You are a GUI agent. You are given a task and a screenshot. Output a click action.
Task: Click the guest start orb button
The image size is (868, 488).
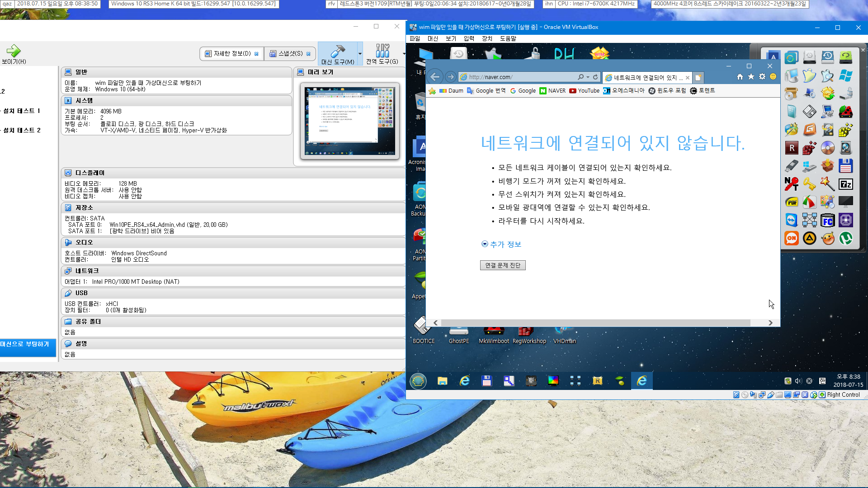pyautogui.click(x=418, y=381)
